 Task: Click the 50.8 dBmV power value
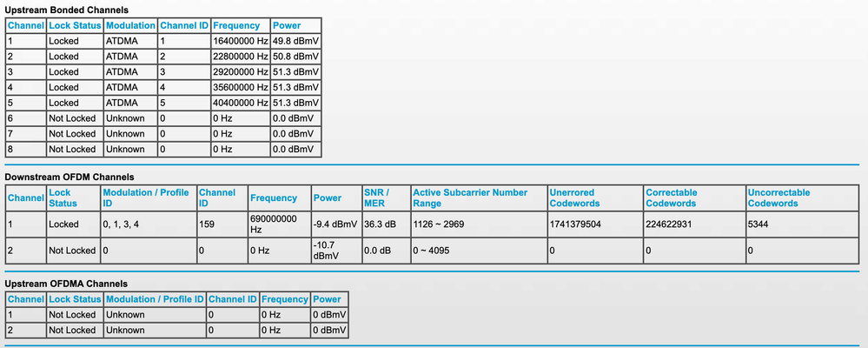pyautogui.click(x=295, y=57)
